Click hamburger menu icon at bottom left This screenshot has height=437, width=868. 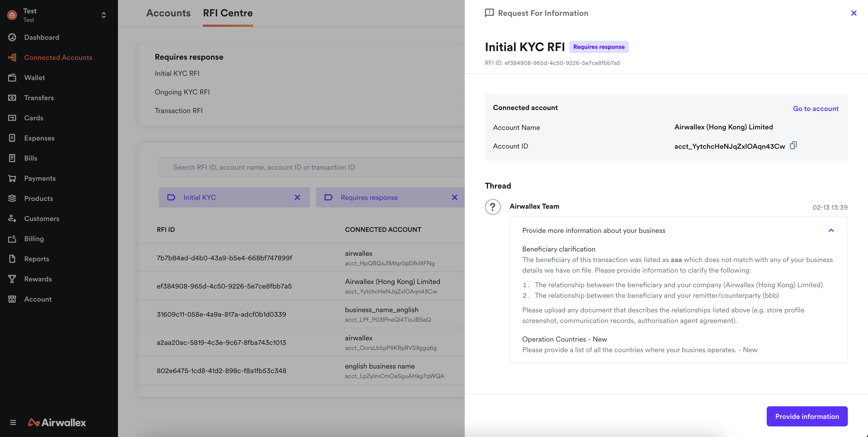13,422
